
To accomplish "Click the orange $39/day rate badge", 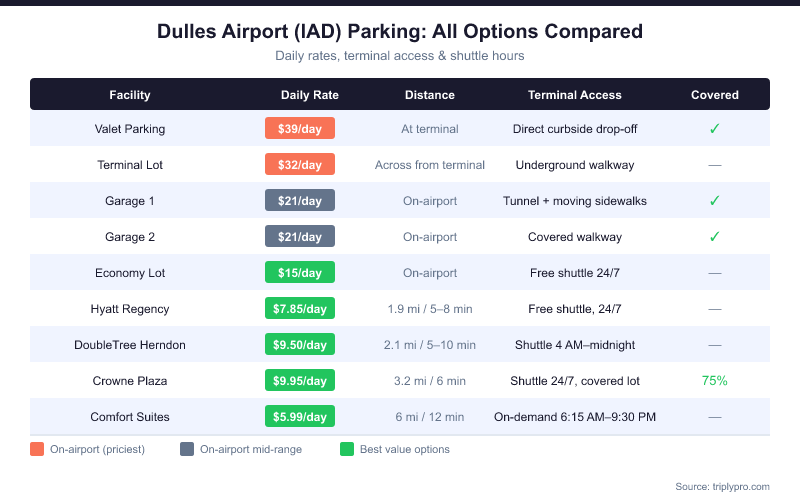I will (x=300, y=129).
